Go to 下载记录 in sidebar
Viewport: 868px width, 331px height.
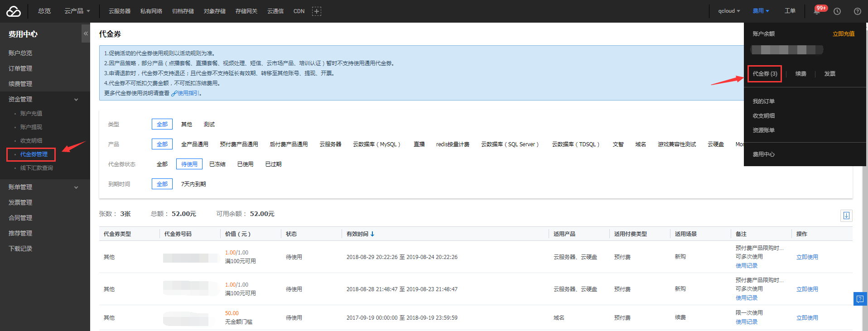(20, 249)
